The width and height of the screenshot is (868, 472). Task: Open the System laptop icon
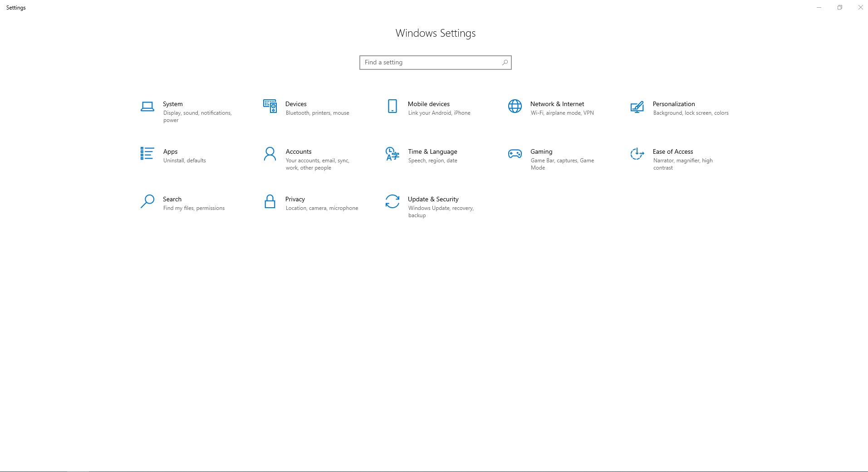coord(147,107)
